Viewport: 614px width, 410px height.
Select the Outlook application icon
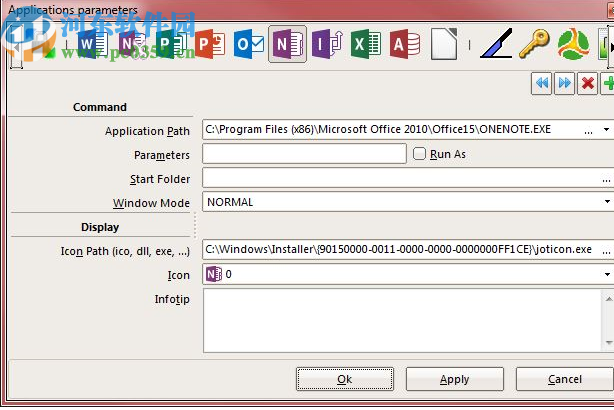pos(249,45)
